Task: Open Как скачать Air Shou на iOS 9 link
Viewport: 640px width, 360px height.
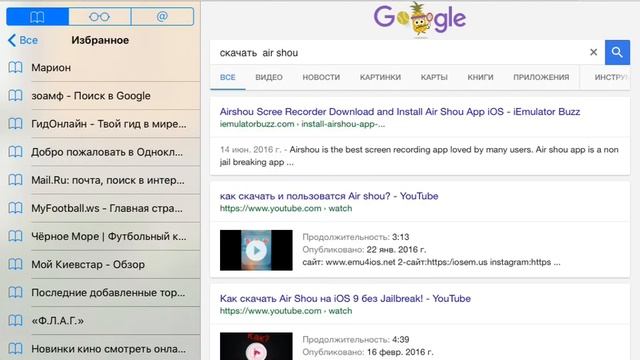Action: [x=345, y=298]
